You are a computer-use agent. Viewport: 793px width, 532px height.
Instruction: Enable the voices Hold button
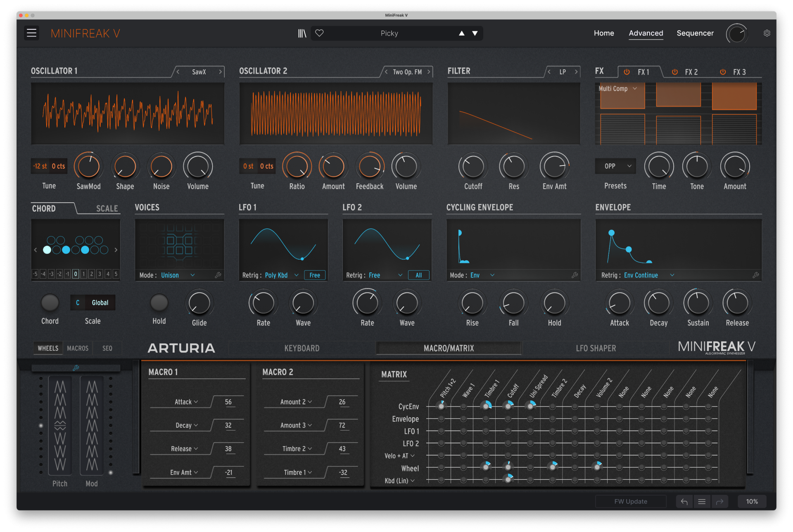[x=159, y=303]
